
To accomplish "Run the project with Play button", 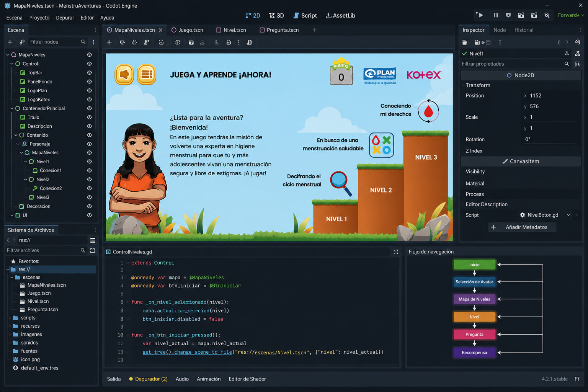I will (x=480, y=15).
